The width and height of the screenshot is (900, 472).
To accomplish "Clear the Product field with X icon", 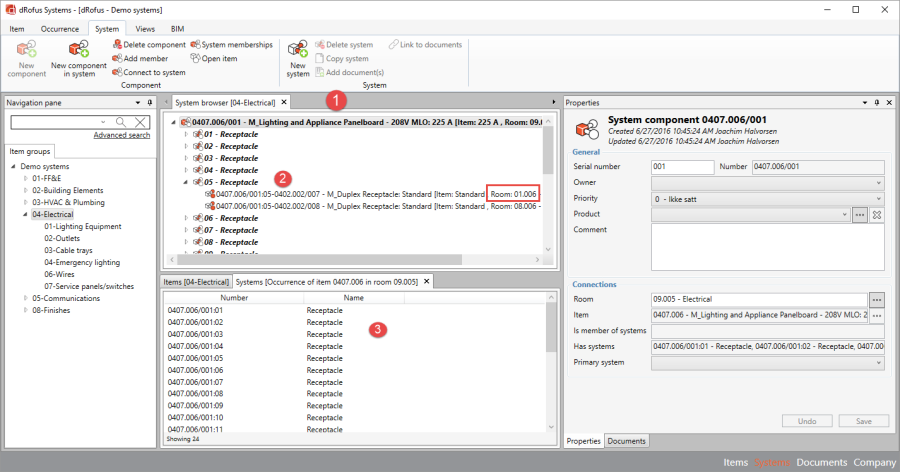I will pyautogui.click(x=877, y=215).
